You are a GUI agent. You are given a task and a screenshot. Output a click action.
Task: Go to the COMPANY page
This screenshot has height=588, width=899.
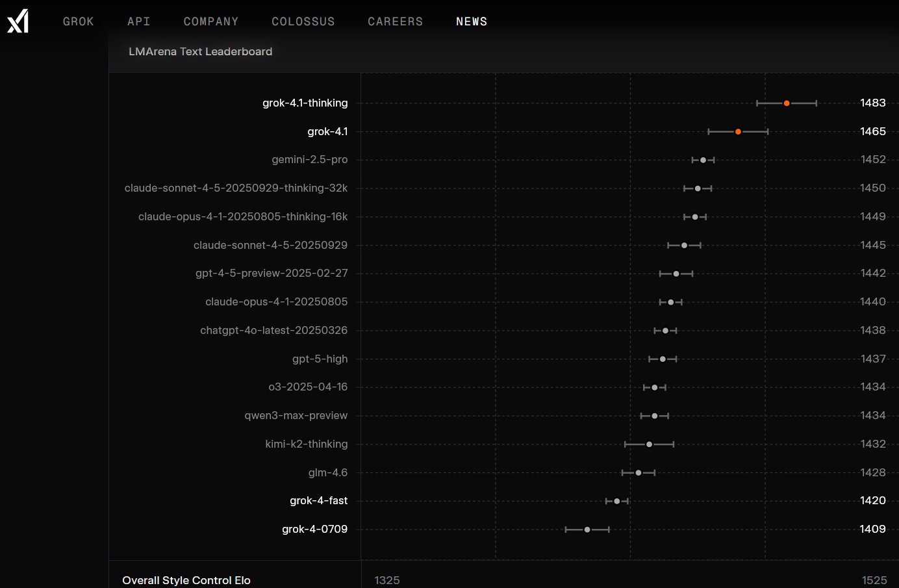tap(210, 21)
